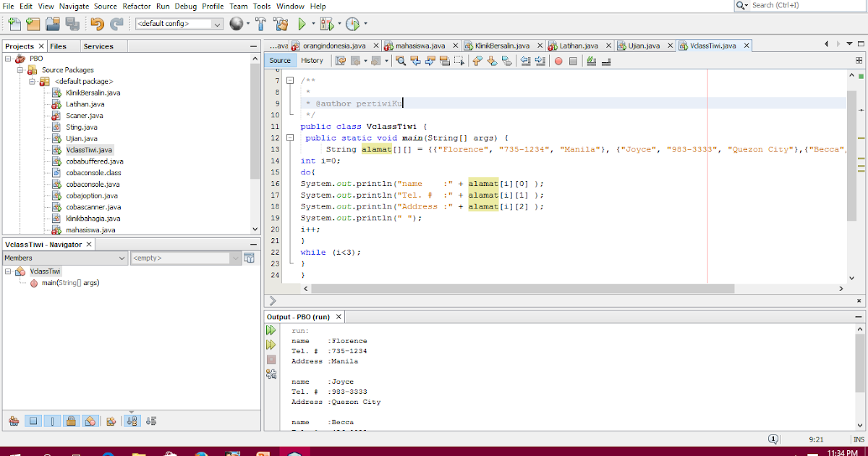
Task: Click the Open Project icon
Action: pyautogui.click(x=51, y=24)
